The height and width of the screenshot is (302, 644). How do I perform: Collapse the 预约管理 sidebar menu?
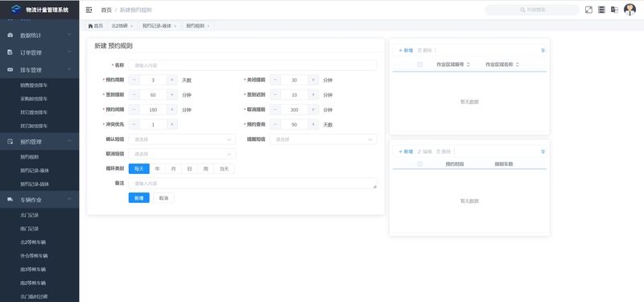coord(39,142)
